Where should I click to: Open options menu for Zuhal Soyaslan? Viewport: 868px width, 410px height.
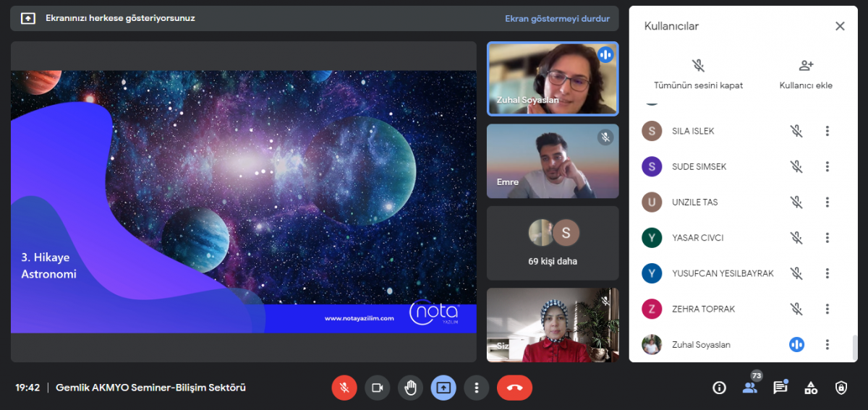[827, 344]
